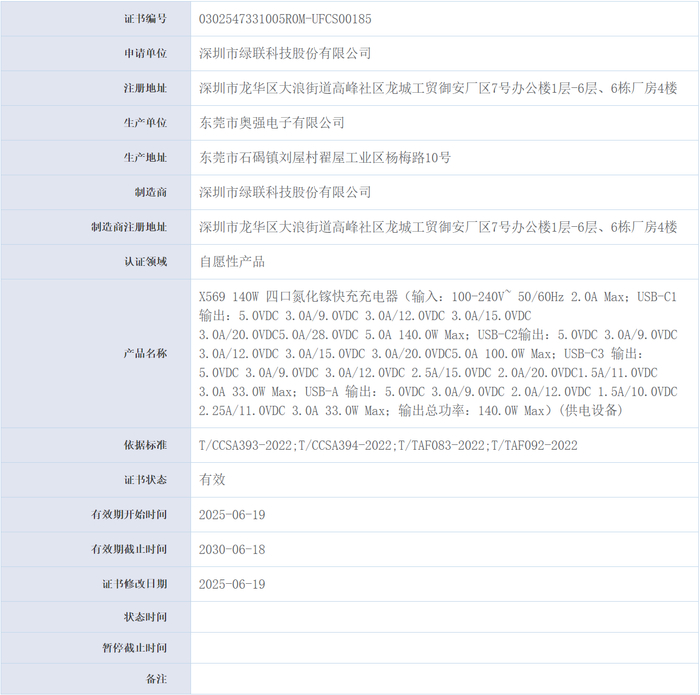Click the 认证领域 value 自愿性产品
700x695 pixels.
tap(232, 262)
